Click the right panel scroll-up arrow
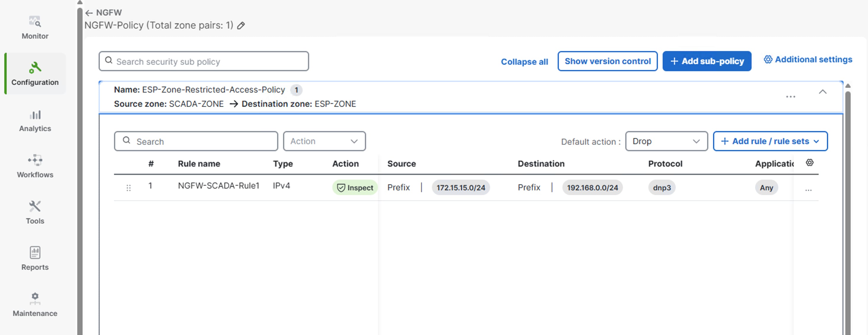The width and height of the screenshot is (868, 335). coord(848,86)
